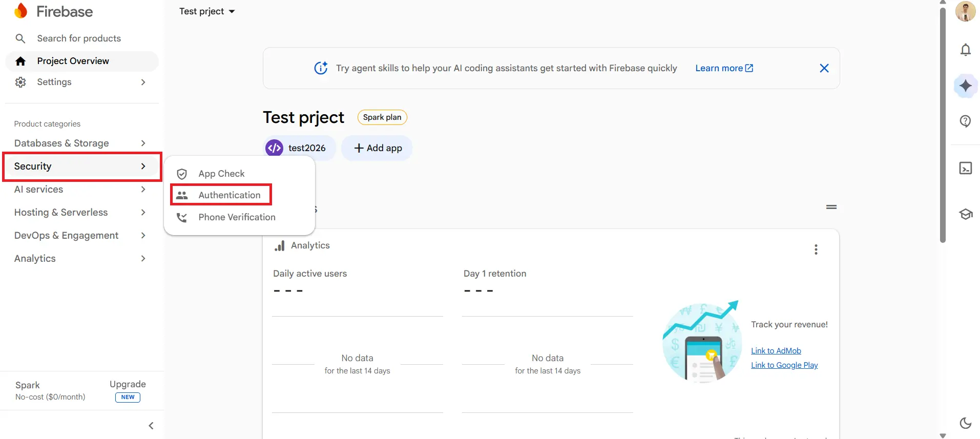
Task: Click Daily active users label
Action: (310, 274)
